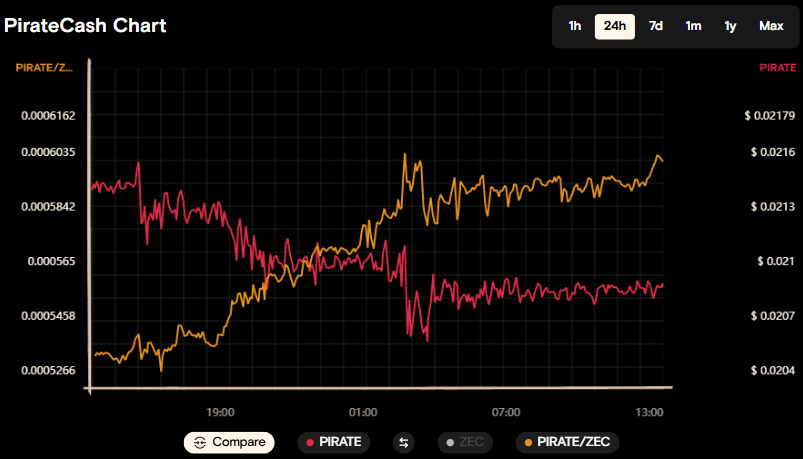803x459 pixels.
Task: Click the swap arrows icon
Action: pyautogui.click(x=404, y=442)
